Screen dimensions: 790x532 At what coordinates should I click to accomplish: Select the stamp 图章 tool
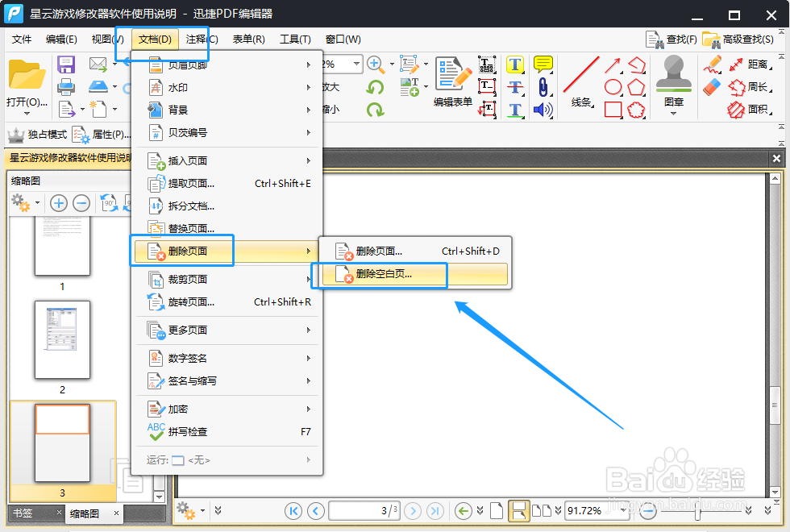[x=673, y=84]
